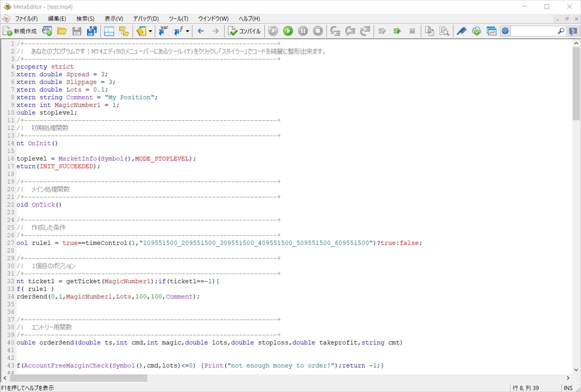The height and width of the screenshot is (392, 581).
Task: Apply the Styler to format the code
Action: tap(461, 31)
